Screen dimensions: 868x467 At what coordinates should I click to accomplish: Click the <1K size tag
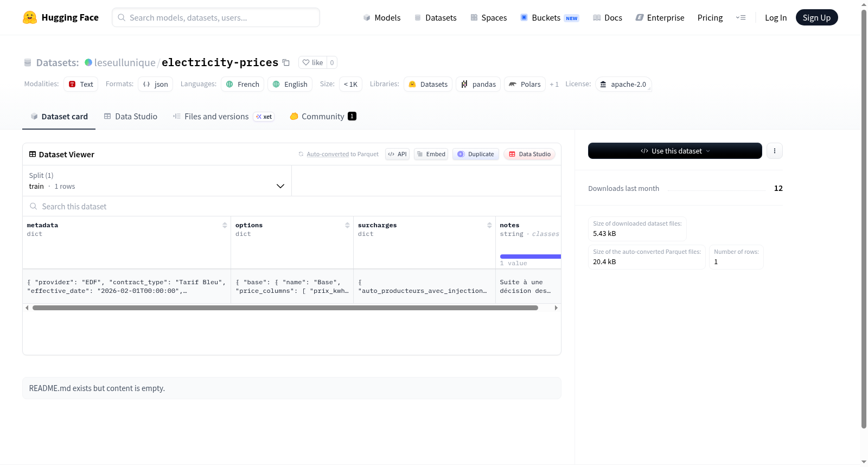pos(350,84)
